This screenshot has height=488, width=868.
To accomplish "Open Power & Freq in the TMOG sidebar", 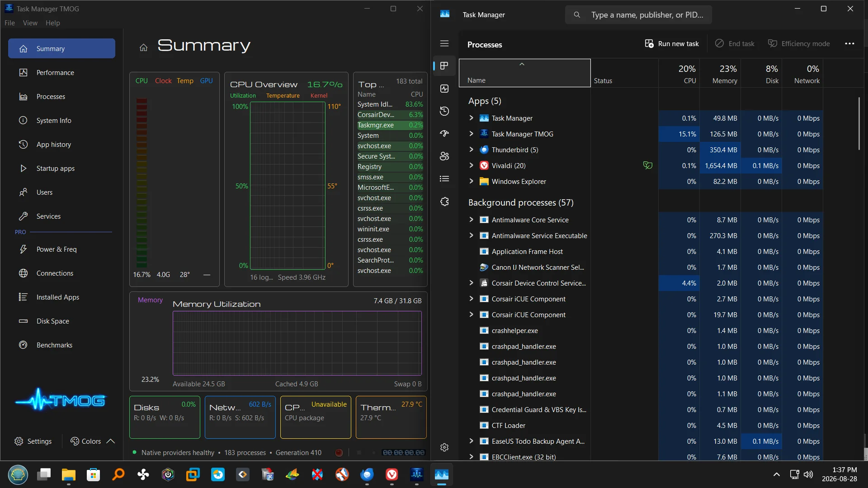I will pos(61,249).
